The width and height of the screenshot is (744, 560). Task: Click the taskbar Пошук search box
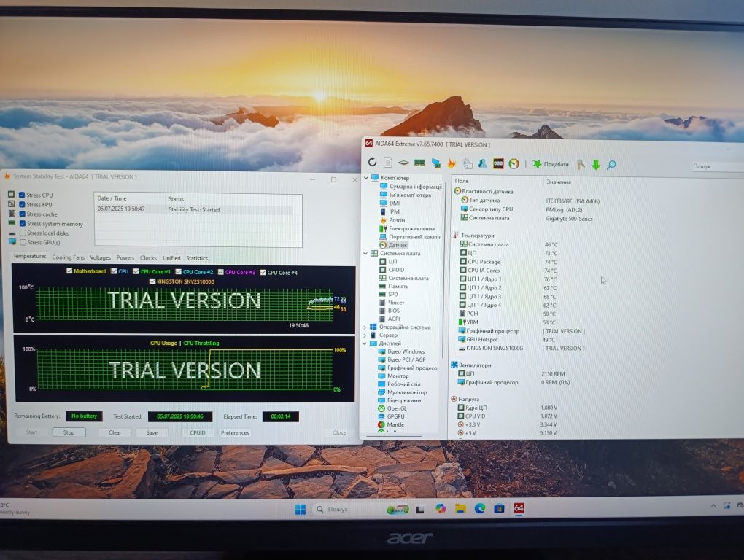click(x=360, y=509)
